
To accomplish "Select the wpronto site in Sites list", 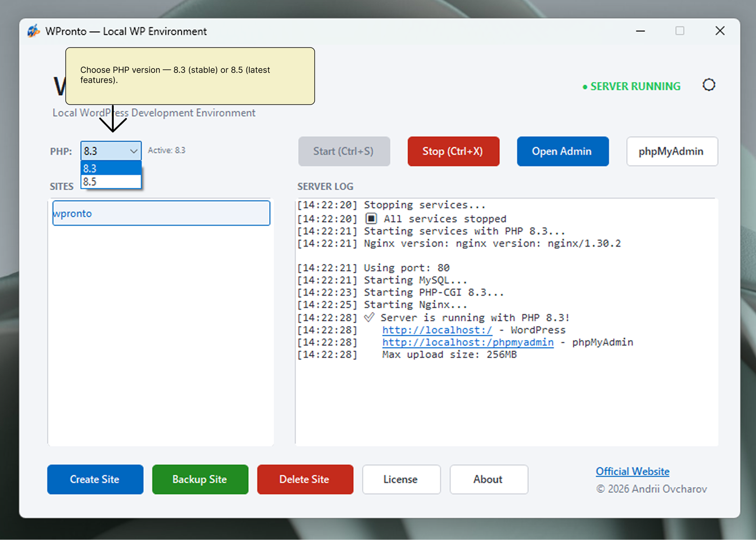I will [x=161, y=213].
